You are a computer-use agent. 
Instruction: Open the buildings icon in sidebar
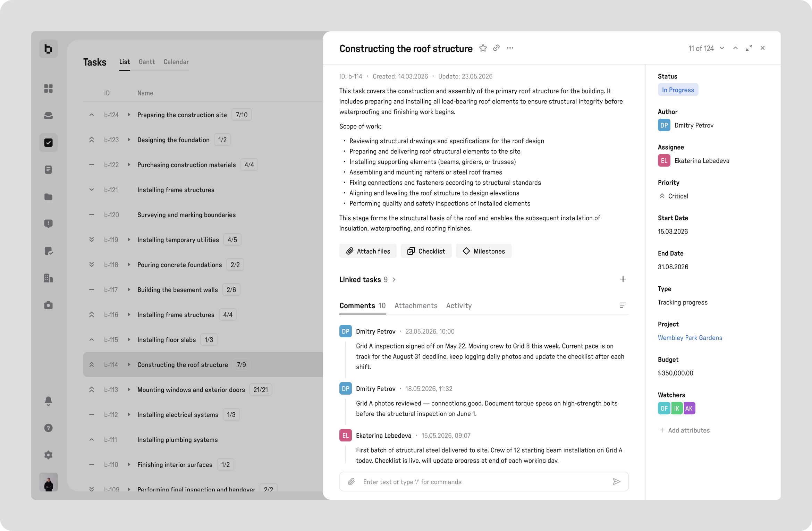point(48,278)
